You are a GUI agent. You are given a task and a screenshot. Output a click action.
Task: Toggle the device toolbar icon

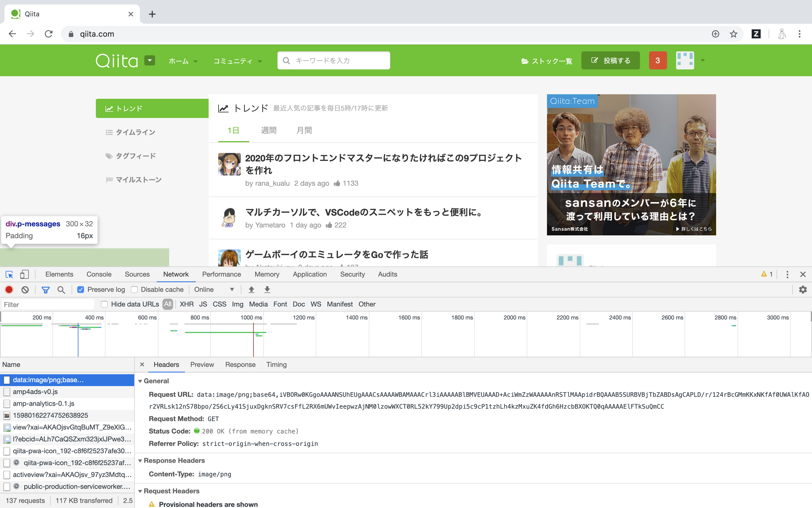[24, 275]
